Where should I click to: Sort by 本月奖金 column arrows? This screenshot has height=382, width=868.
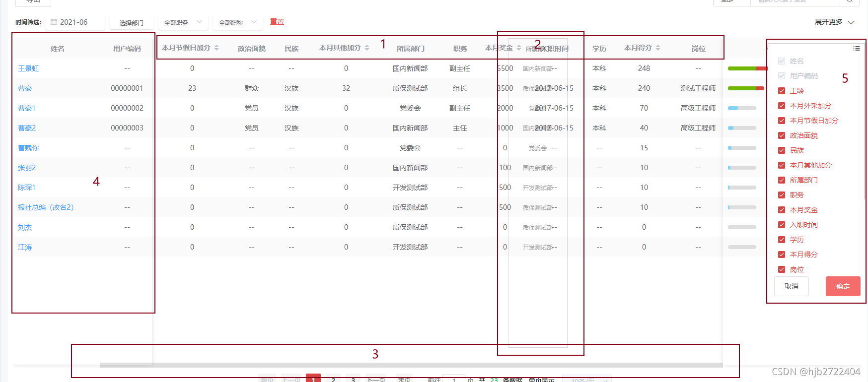pyautogui.click(x=519, y=48)
